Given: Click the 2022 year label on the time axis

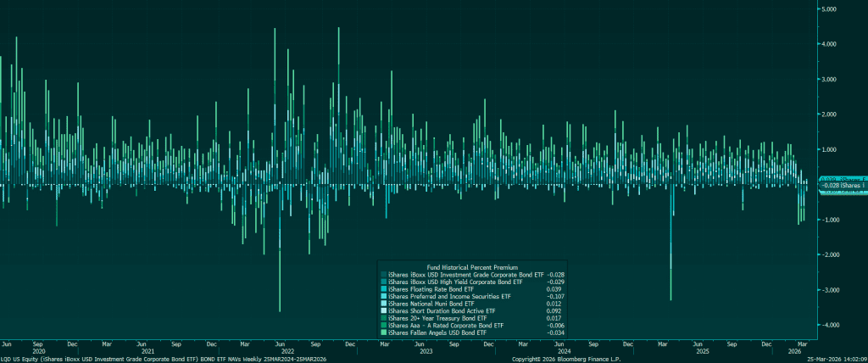Looking at the screenshot, I should click(287, 350).
